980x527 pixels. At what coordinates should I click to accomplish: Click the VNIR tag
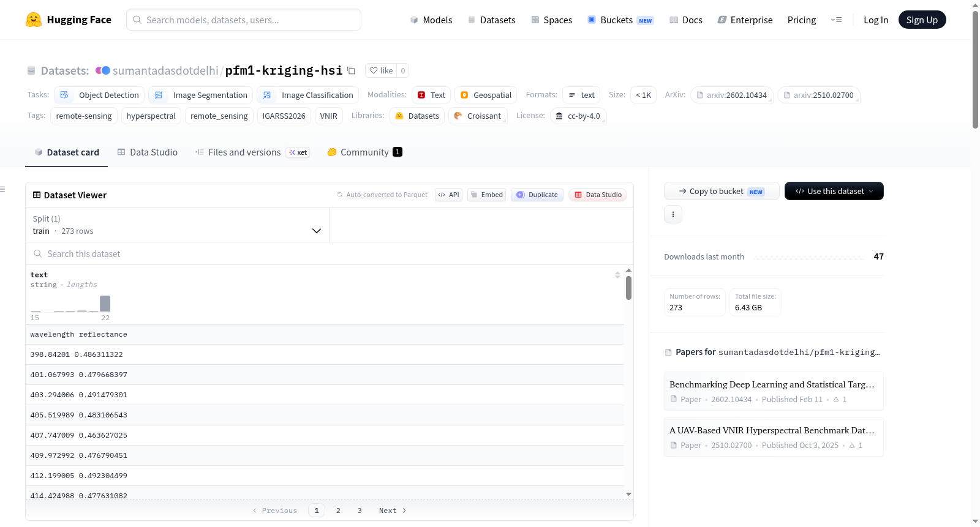click(x=328, y=116)
